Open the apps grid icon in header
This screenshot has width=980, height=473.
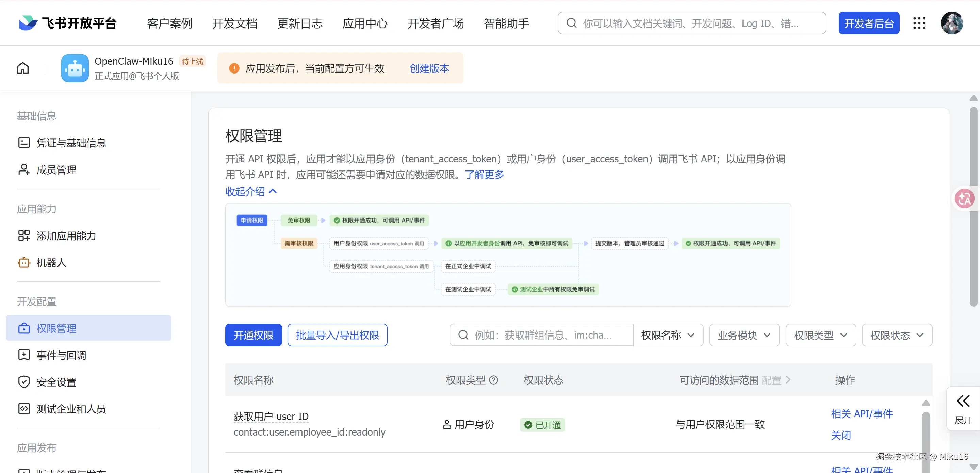click(x=919, y=23)
